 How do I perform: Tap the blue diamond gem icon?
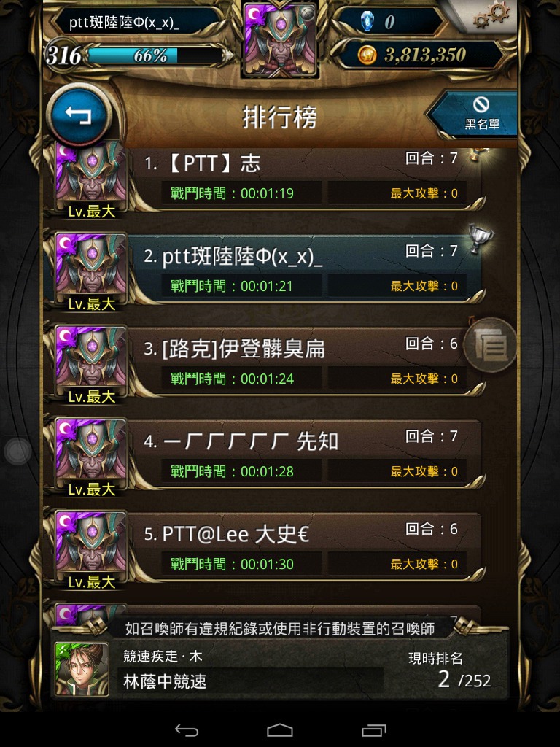click(x=367, y=22)
